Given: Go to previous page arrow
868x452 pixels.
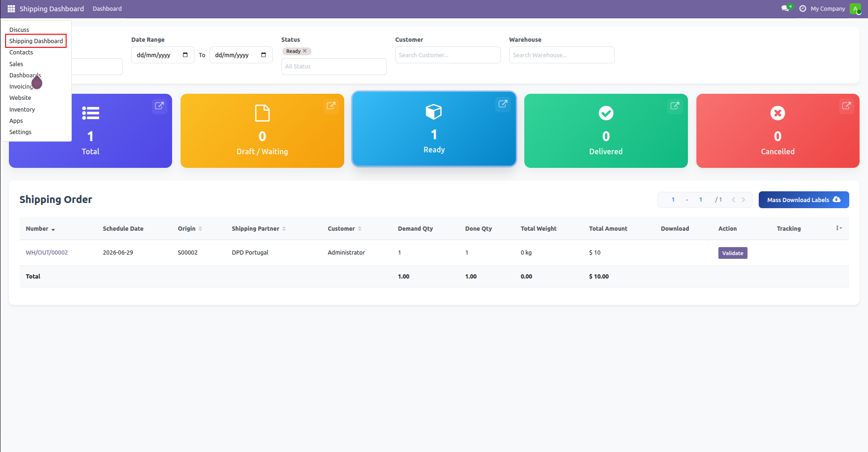Looking at the screenshot, I should point(733,200).
